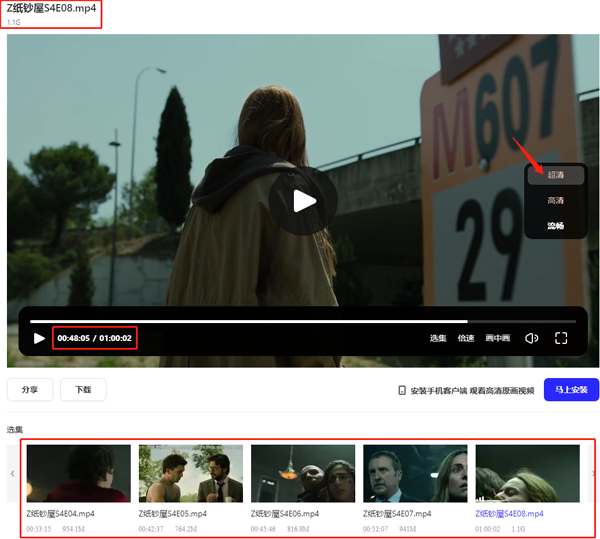Click the Z纸钞屋S4E08.mp4 title at top

pyautogui.click(x=51, y=8)
